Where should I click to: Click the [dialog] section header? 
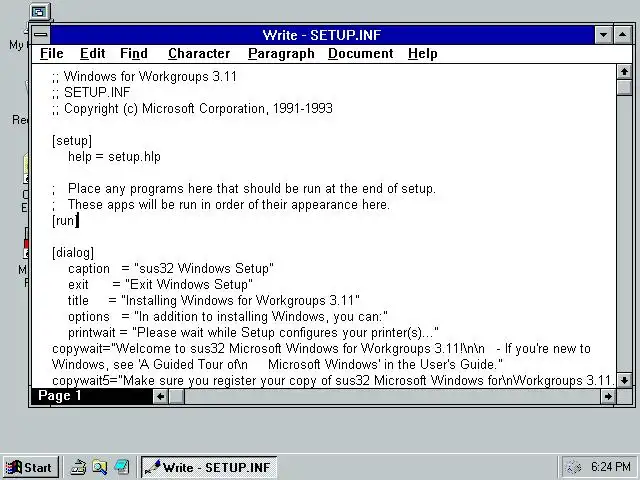73,253
